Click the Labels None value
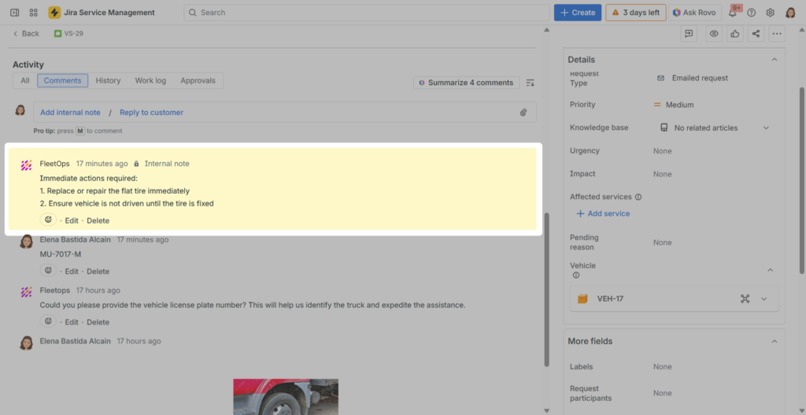This screenshot has width=806, height=415. (x=663, y=367)
